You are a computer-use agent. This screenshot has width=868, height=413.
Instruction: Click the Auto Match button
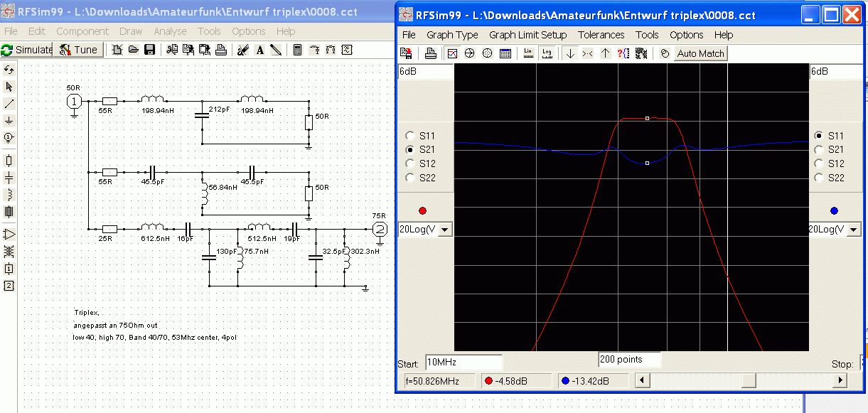tap(700, 53)
